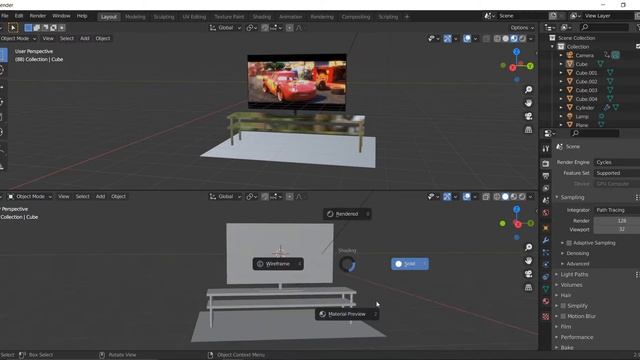The height and width of the screenshot is (360, 640).
Task: Open the File menu
Action: 4,16
